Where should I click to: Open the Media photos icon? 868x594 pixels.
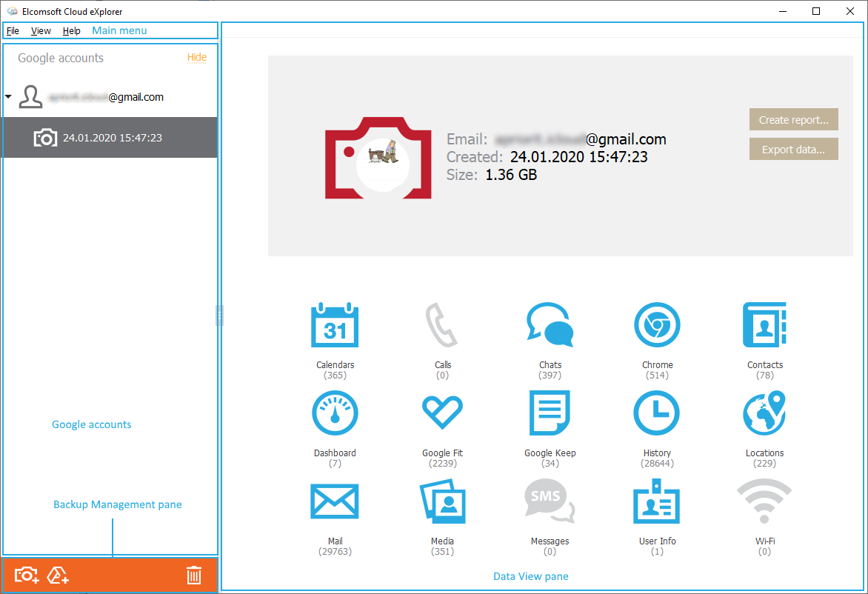click(442, 501)
